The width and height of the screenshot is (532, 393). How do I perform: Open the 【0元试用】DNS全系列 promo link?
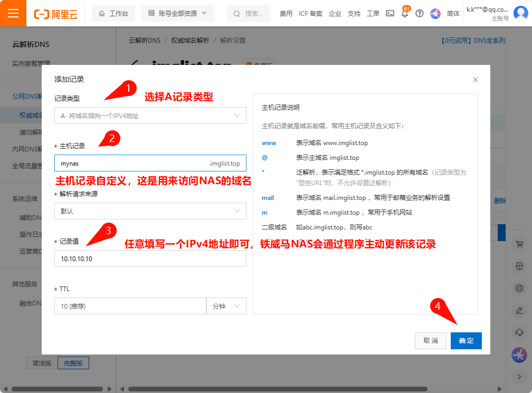(473, 41)
